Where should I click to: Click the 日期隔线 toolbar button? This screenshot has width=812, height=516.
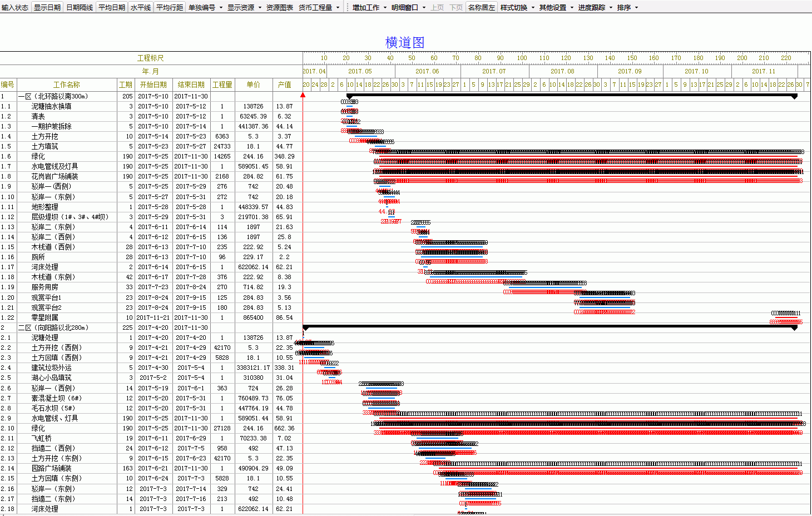point(80,7)
